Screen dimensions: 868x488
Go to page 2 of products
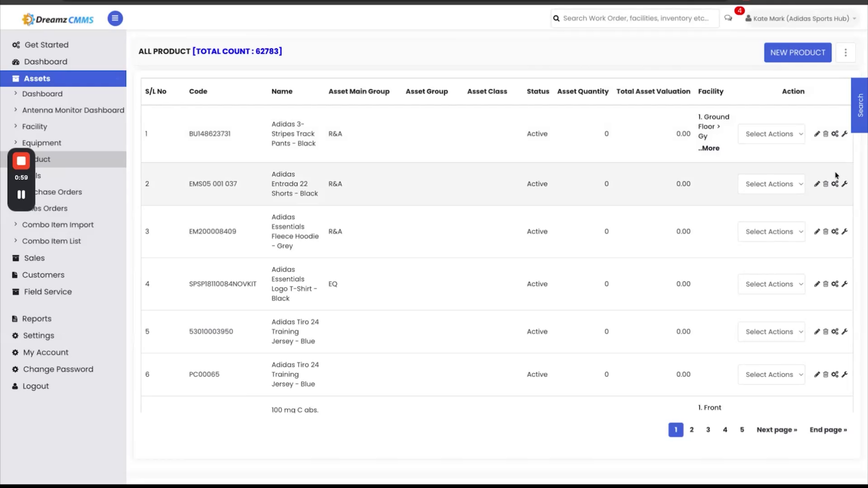pyautogui.click(x=692, y=430)
